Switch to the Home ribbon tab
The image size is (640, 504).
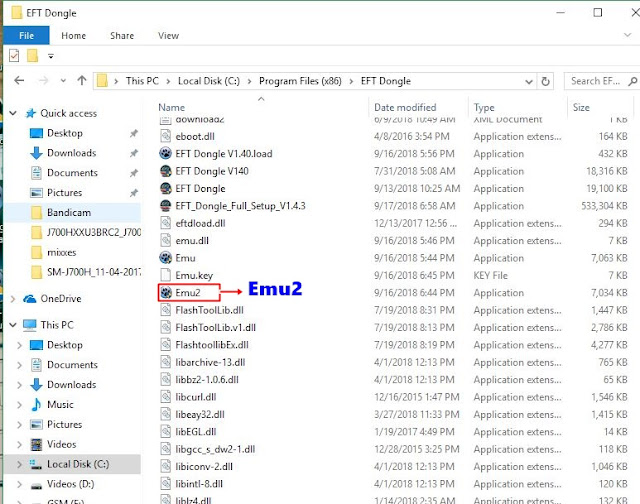pos(73,36)
